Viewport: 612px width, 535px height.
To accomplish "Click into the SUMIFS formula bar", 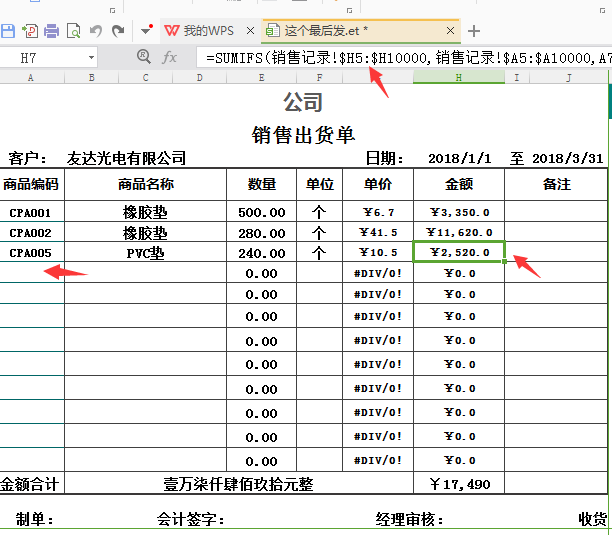I will tap(402, 58).
